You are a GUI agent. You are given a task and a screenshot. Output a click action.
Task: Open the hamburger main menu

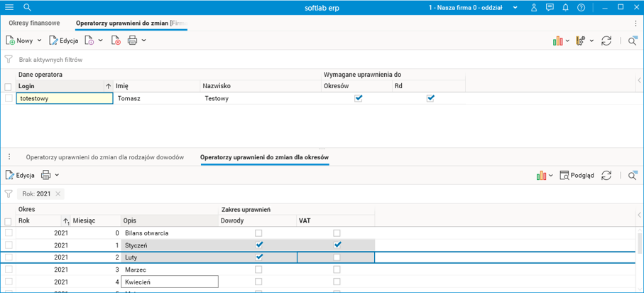point(9,7)
